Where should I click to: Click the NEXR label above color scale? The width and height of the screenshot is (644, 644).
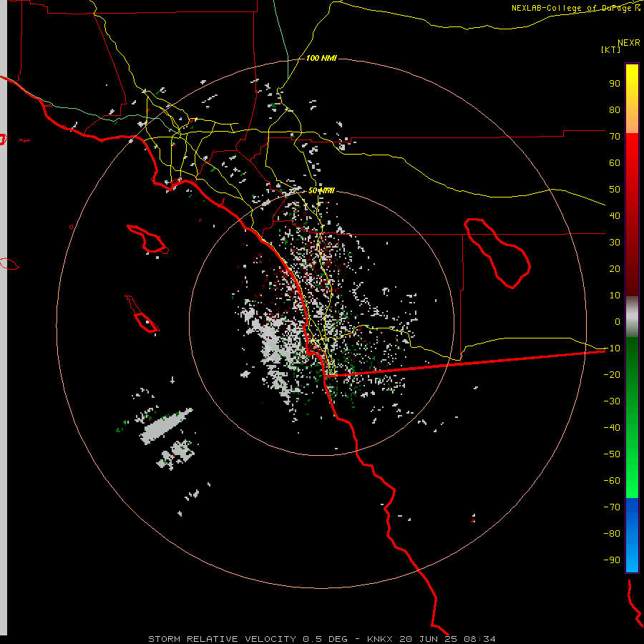(629, 43)
